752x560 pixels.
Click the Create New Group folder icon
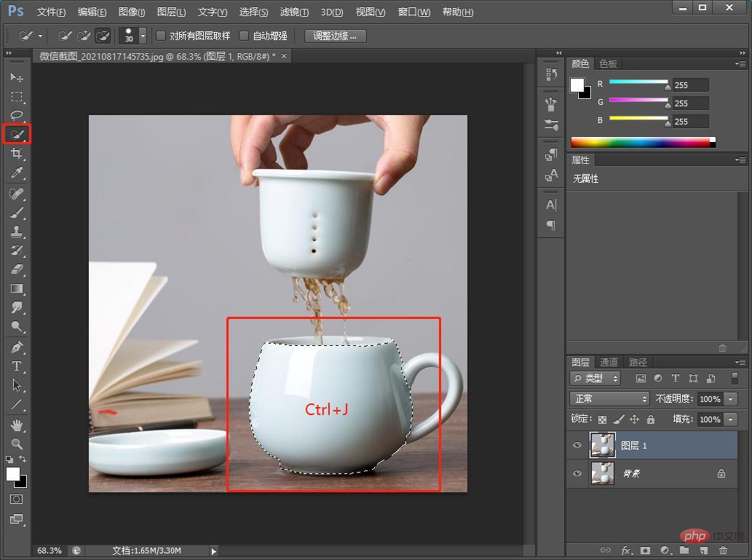pos(684,550)
